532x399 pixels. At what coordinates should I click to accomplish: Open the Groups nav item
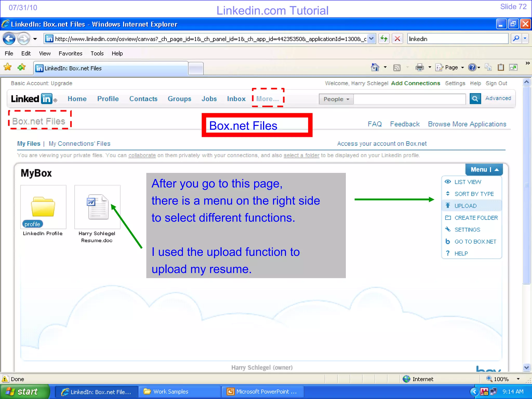(x=179, y=99)
